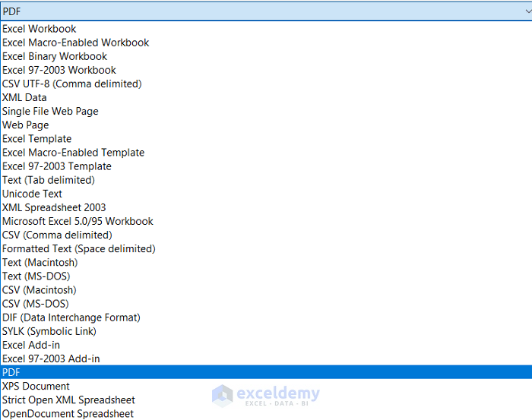Select the highlighted PDF list entry
The height and width of the screenshot is (420, 532).
click(266, 372)
